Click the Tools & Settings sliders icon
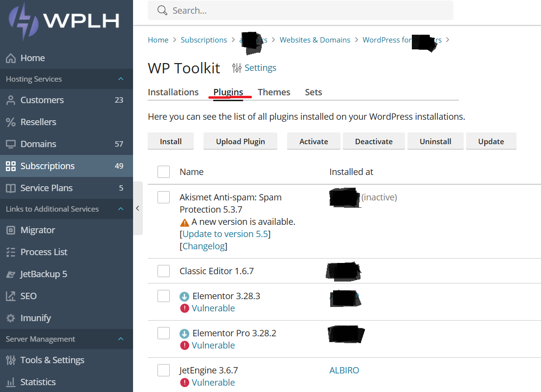The image size is (541, 392). (11, 360)
